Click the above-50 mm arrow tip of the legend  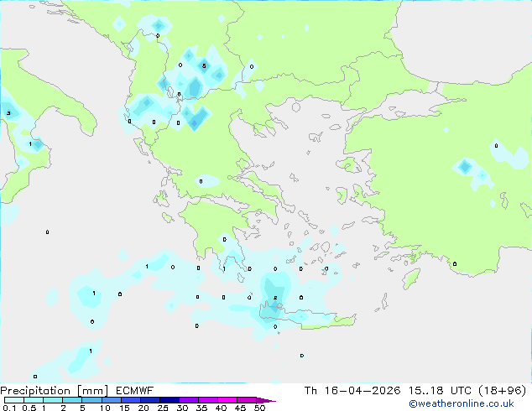pos(267,400)
